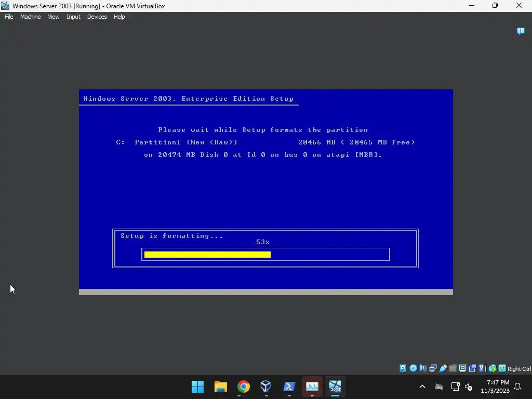Image resolution: width=532 pixels, height=399 pixels.
Task: Click the network adapter status icon
Action: point(433,368)
